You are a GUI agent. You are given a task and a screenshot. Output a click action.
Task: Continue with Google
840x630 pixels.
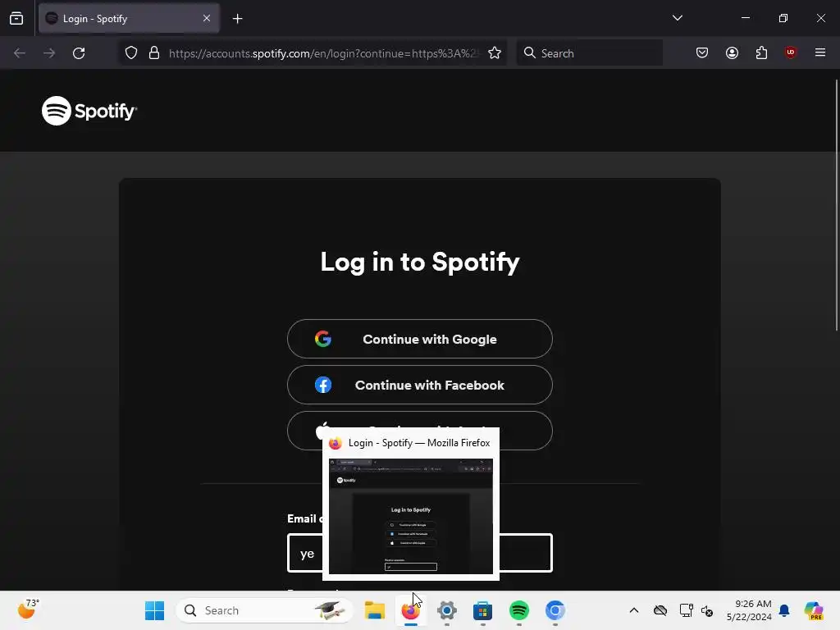point(419,339)
